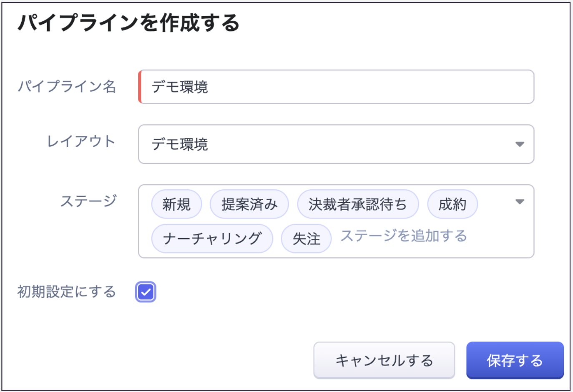Uncheck the 初期設定にする checkbox
The width and height of the screenshot is (573, 392).
click(146, 292)
